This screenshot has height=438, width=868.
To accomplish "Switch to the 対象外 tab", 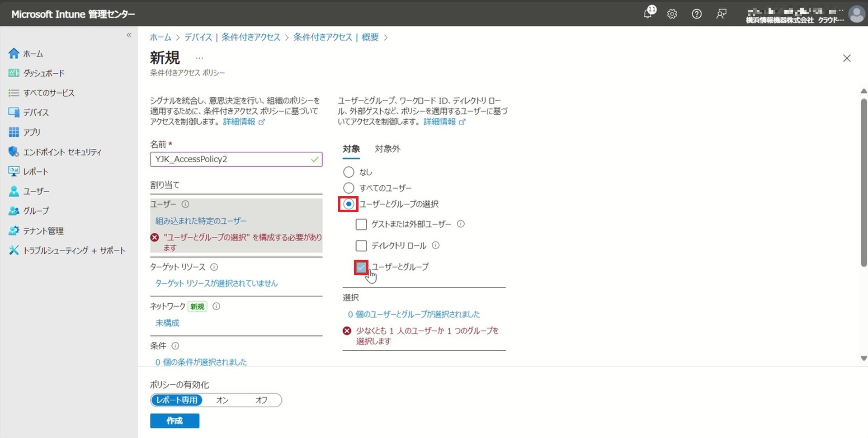I will (x=387, y=149).
